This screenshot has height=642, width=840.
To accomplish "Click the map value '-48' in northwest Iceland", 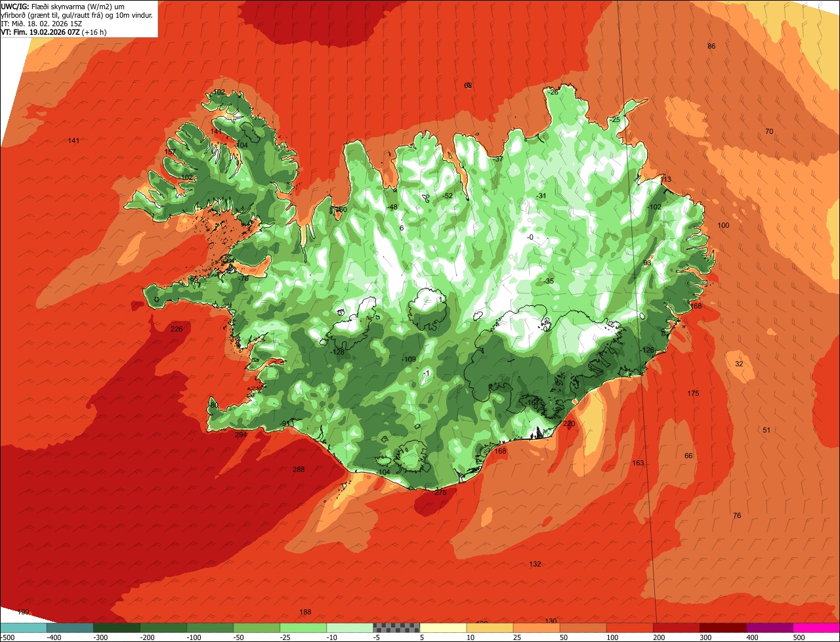I will pyautogui.click(x=392, y=207).
